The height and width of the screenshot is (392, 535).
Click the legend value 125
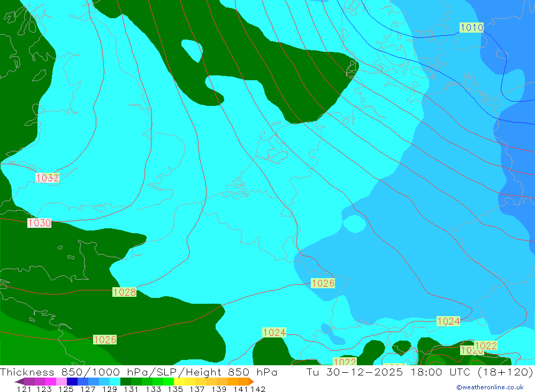66,389
